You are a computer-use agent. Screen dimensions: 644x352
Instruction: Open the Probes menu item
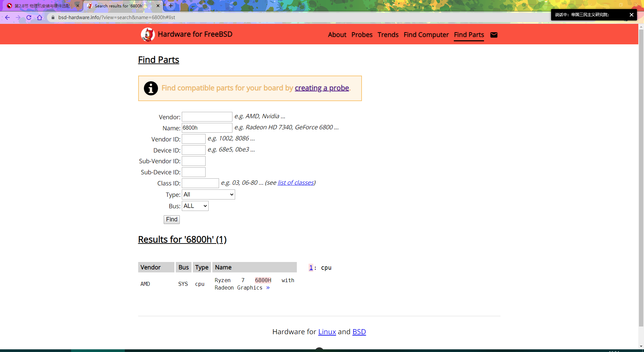[x=362, y=35]
